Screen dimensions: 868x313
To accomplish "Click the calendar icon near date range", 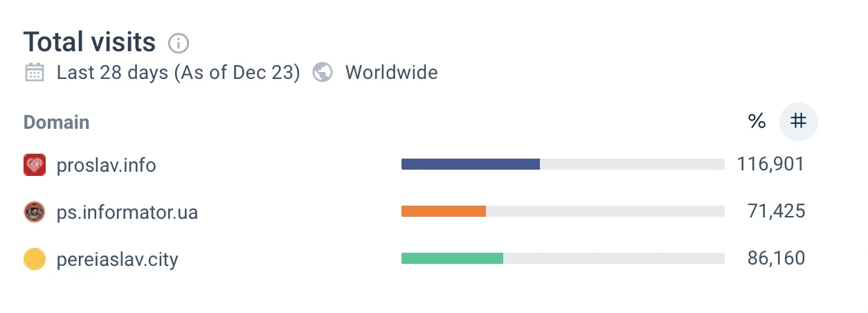I will 34,72.
